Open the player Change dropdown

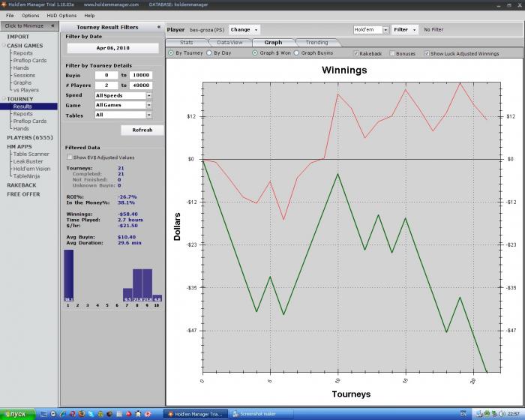click(244, 29)
